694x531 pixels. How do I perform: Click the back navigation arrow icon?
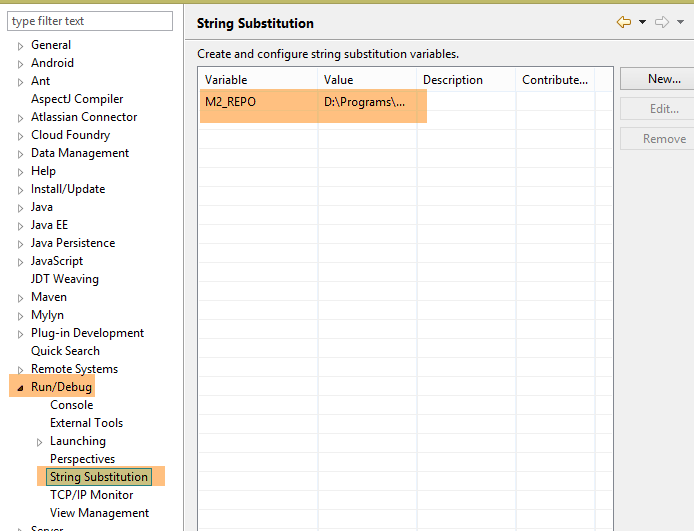(x=624, y=22)
